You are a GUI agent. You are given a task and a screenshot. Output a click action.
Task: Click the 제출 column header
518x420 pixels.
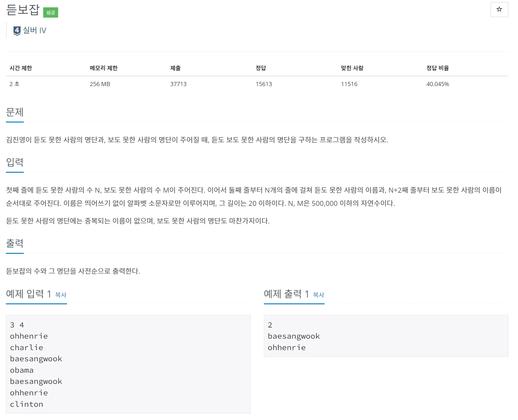click(x=175, y=68)
